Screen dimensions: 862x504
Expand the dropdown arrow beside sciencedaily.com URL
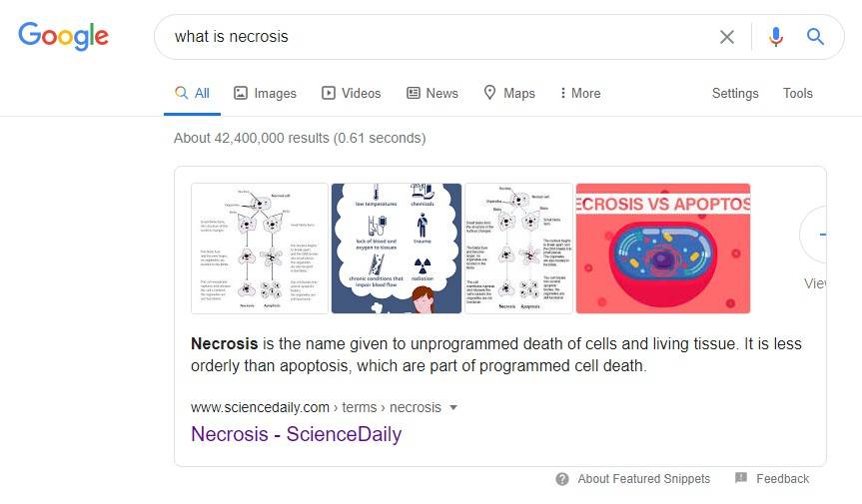(453, 407)
